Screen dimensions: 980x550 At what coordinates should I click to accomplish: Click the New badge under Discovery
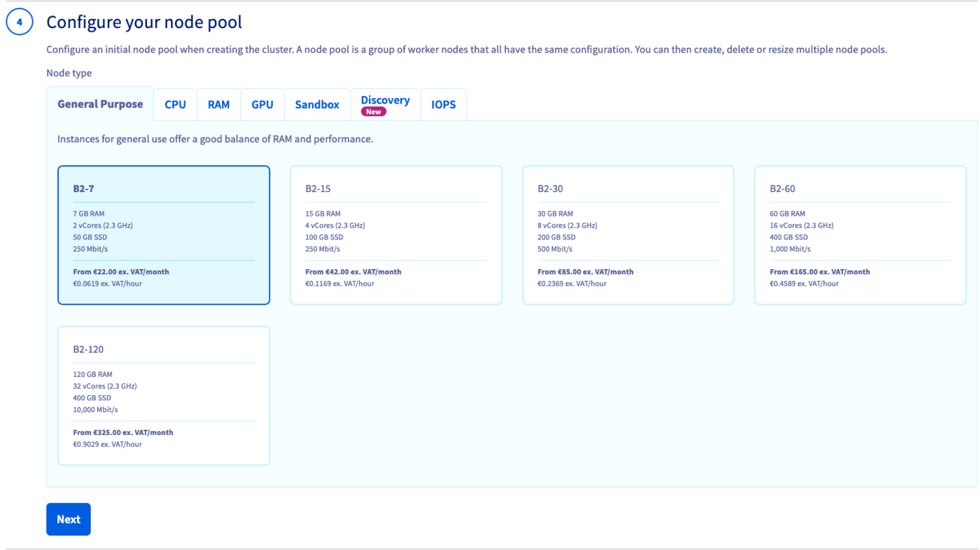coord(373,112)
